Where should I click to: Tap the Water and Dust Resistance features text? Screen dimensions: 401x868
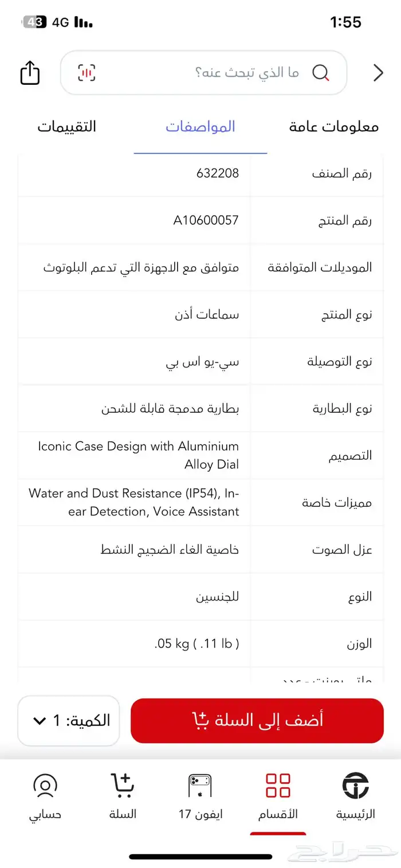(134, 502)
